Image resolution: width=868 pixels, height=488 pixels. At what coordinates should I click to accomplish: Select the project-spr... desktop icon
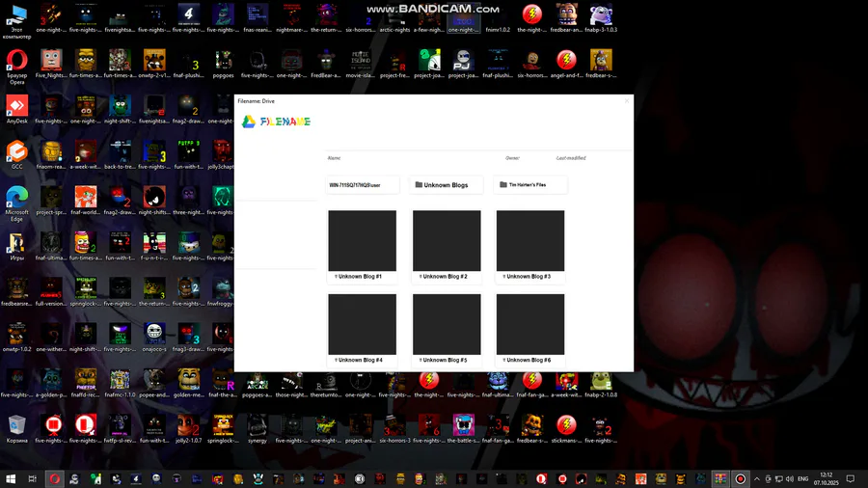tap(51, 201)
